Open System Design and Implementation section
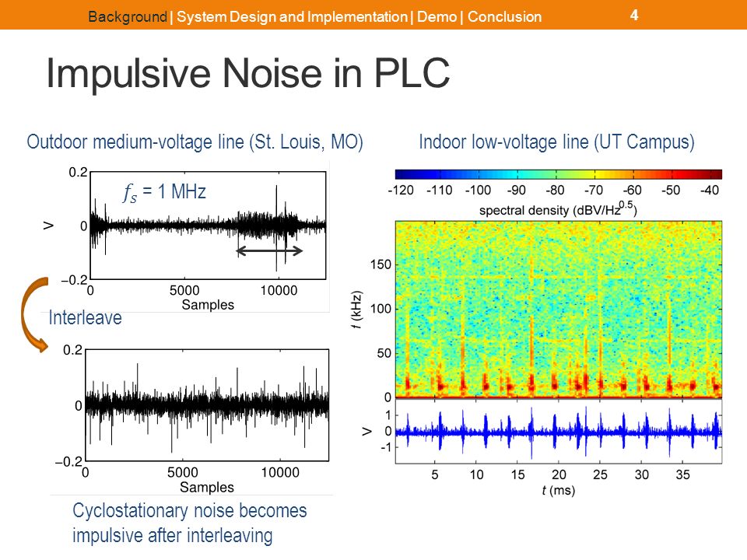Image resolution: width=747 pixels, height=560 pixels. click(x=292, y=16)
